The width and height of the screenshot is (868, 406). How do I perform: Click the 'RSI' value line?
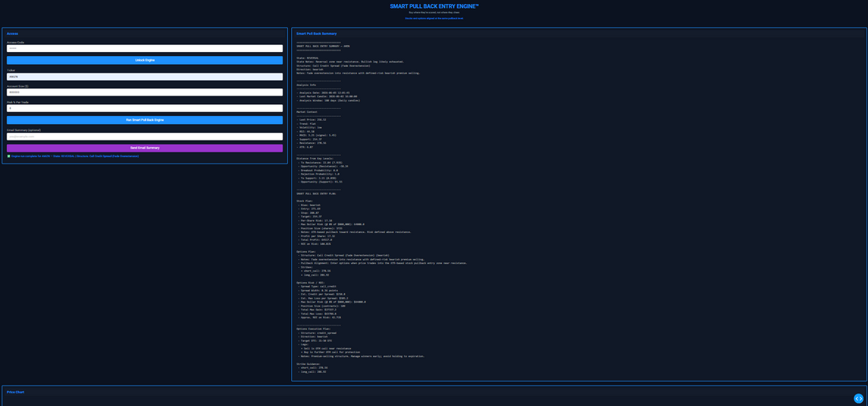point(306,131)
